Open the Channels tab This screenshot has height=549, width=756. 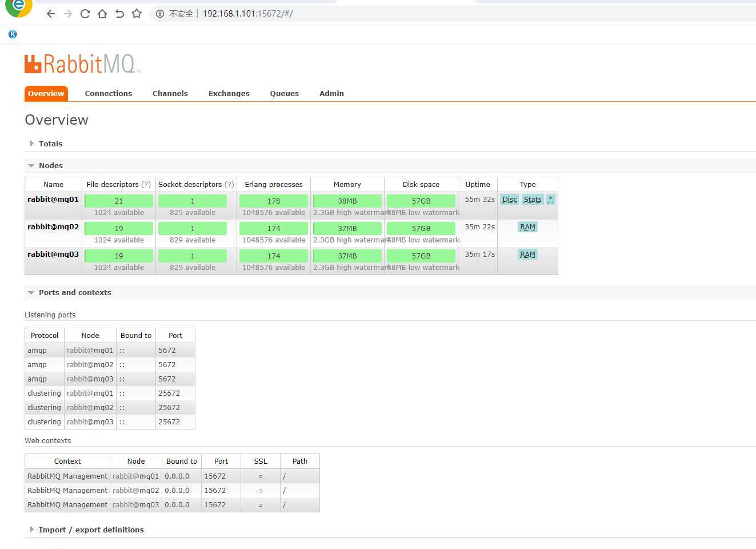[170, 93]
